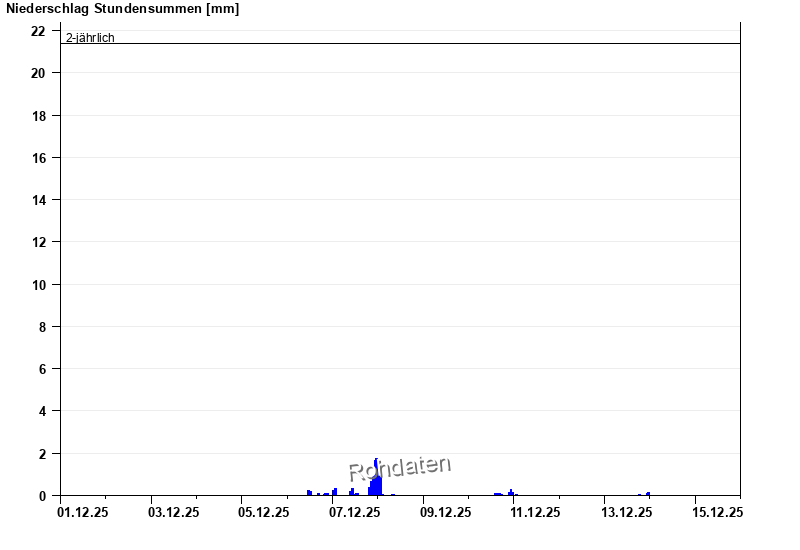Click the 13.12.25 date on the x-axis
The height and width of the screenshot is (550, 800).
coord(626,513)
